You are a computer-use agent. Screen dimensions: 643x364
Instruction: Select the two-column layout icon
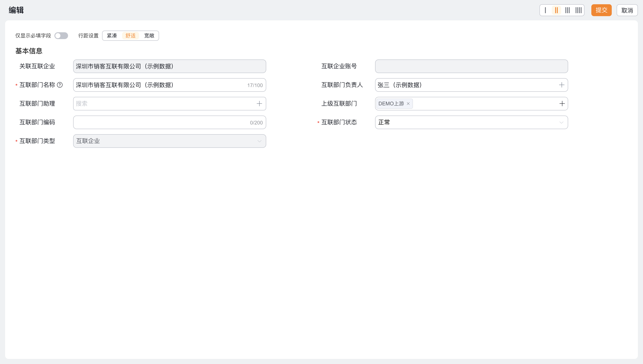coord(556,10)
